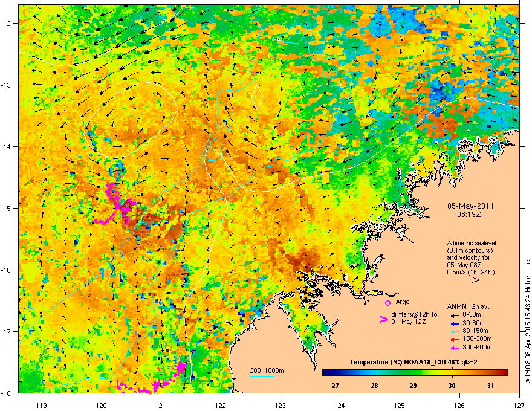Click the latitude axis label -18

(x=7, y=393)
